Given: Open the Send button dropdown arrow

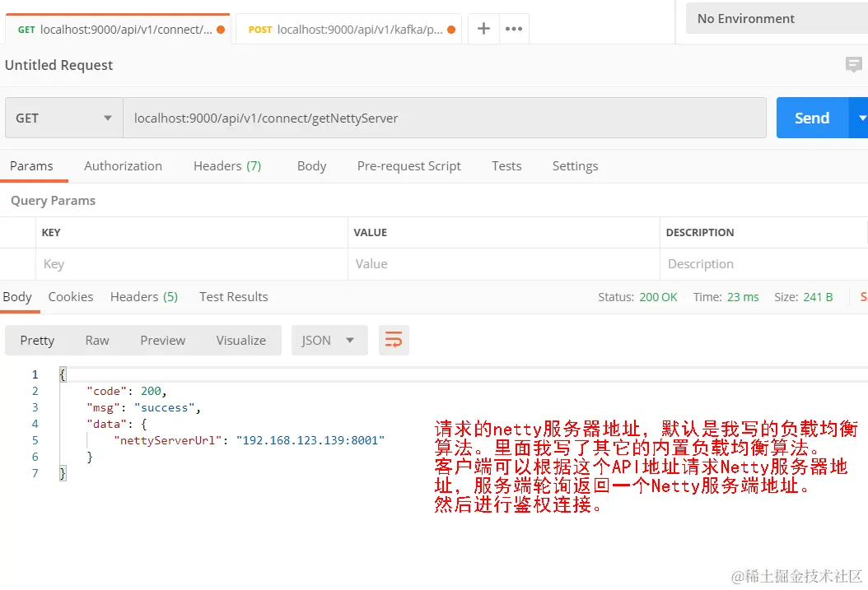Looking at the screenshot, I should pos(861,118).
